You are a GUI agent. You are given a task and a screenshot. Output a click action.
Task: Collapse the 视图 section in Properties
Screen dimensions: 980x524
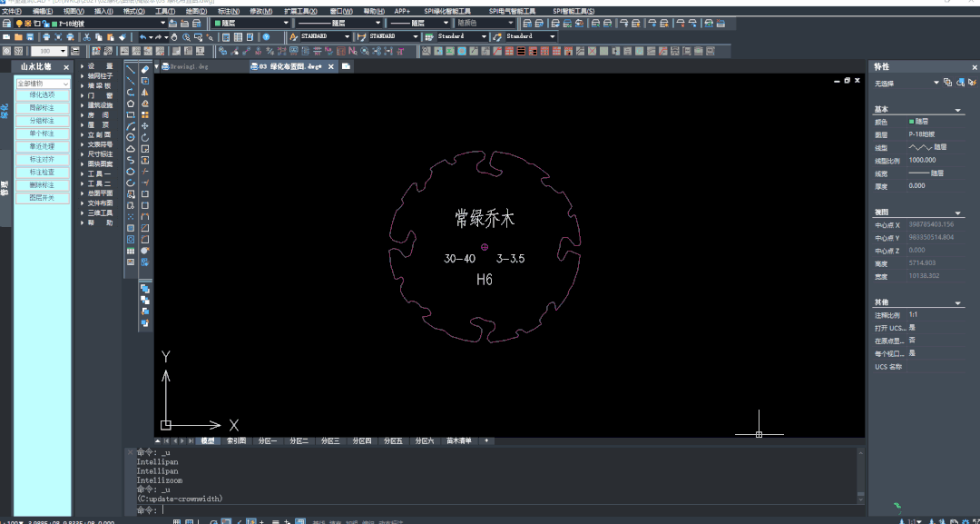[957, 213]
